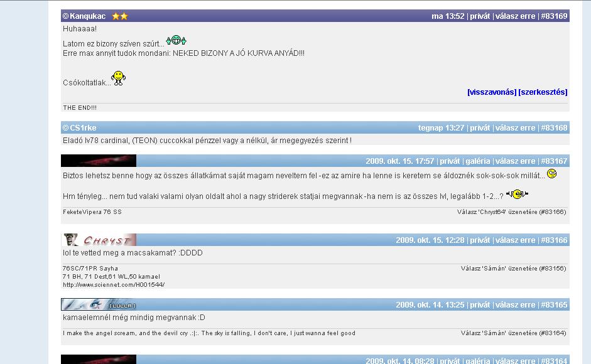
Task: Click the #83168 post permalink
Action: click(x=554, y=128)
